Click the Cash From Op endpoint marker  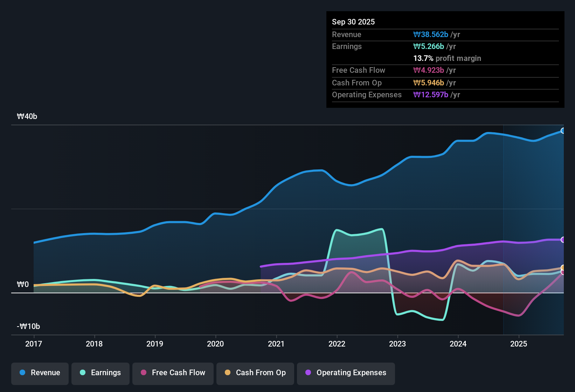[x=563, y=267]
